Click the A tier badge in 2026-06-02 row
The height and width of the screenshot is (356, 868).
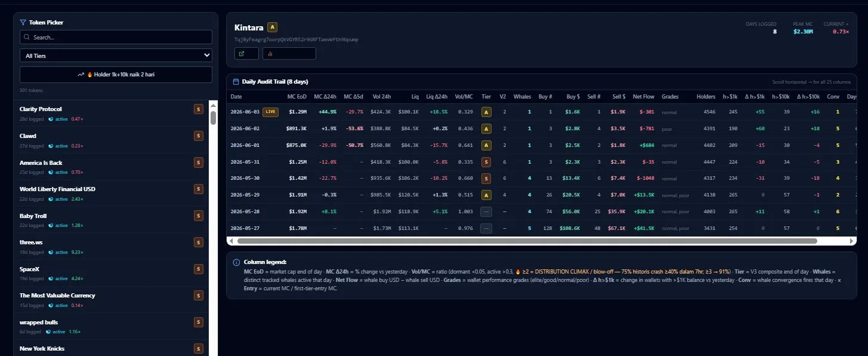[486, 128]
